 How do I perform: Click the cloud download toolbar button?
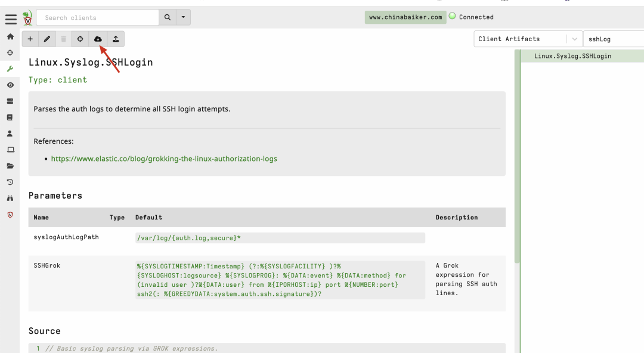click(98, 39)
